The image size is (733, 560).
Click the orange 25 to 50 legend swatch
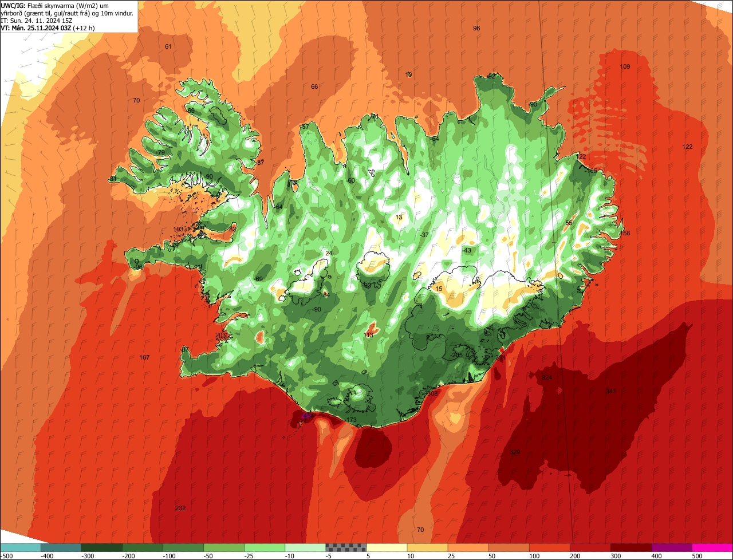(x=468, y=547)
